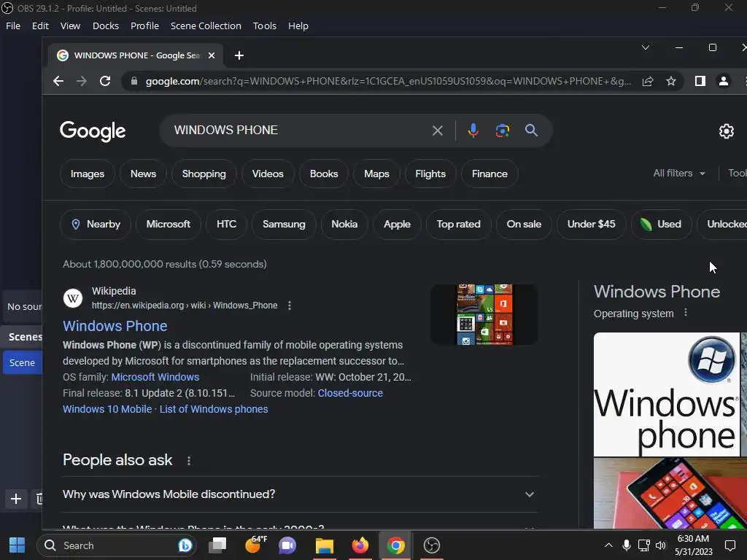Bookmark this page with the star icon
This screenshot has width=747, height=560.
[671, 82]
